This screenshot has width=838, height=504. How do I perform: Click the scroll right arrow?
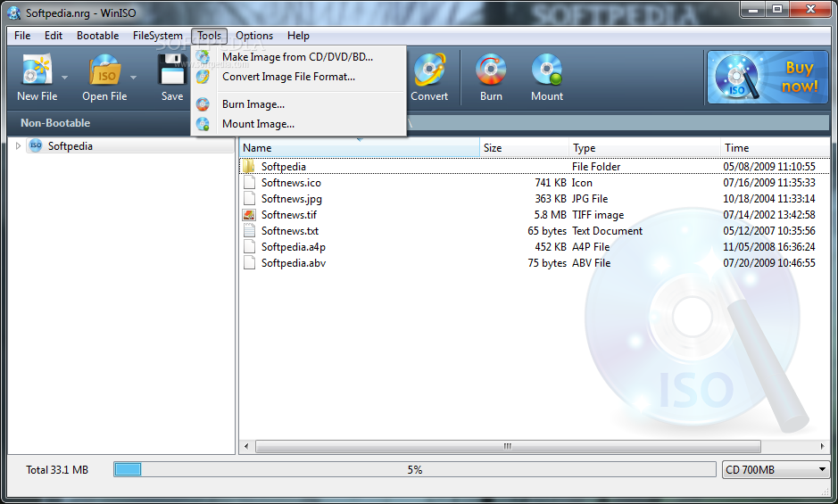pos(823,446)
